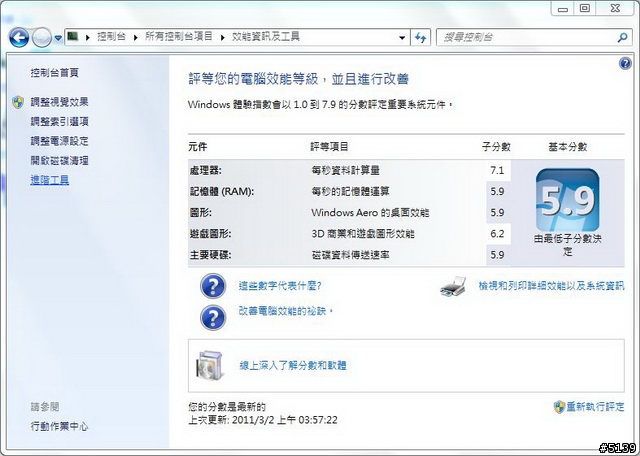Click the 遊戲圖形 subscore 6.2
This screenshot has height=456, width=640.
(497, 234)
